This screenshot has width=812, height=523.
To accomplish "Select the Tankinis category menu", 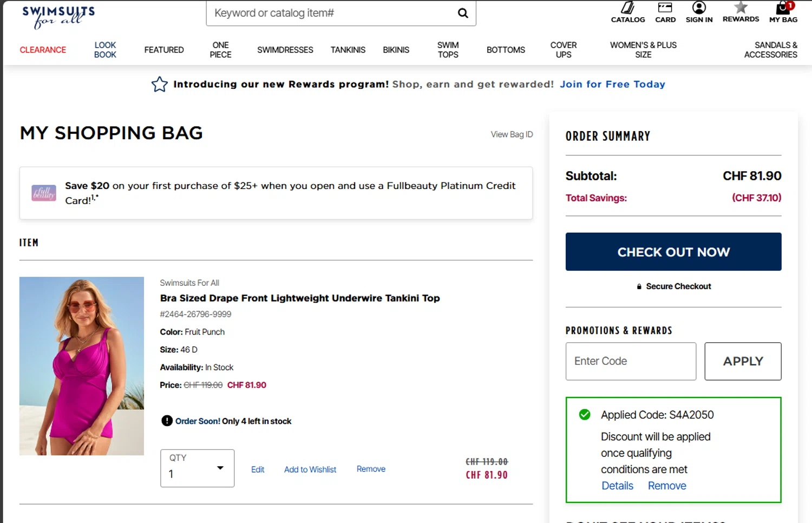I will coord(348,50).
